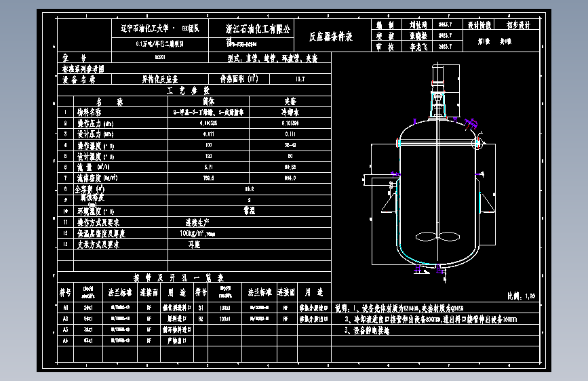This screenshot has height=381, width=588.
Task: Click the 流体密度 row label
Action: tap(98, 178)
